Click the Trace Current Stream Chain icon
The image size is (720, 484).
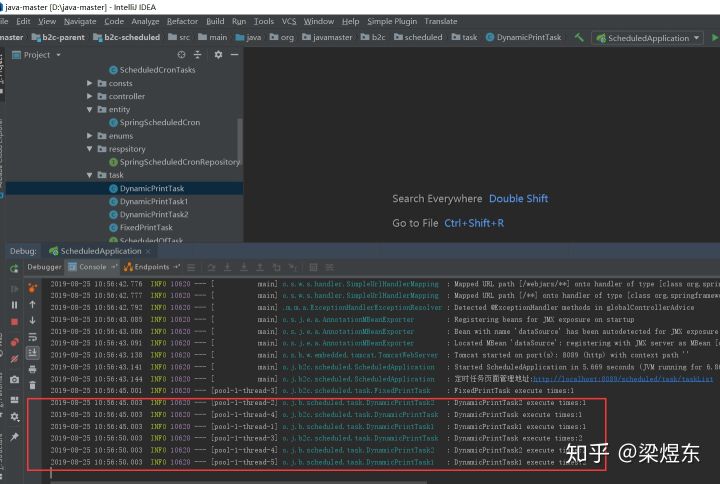tap(330, 267)
